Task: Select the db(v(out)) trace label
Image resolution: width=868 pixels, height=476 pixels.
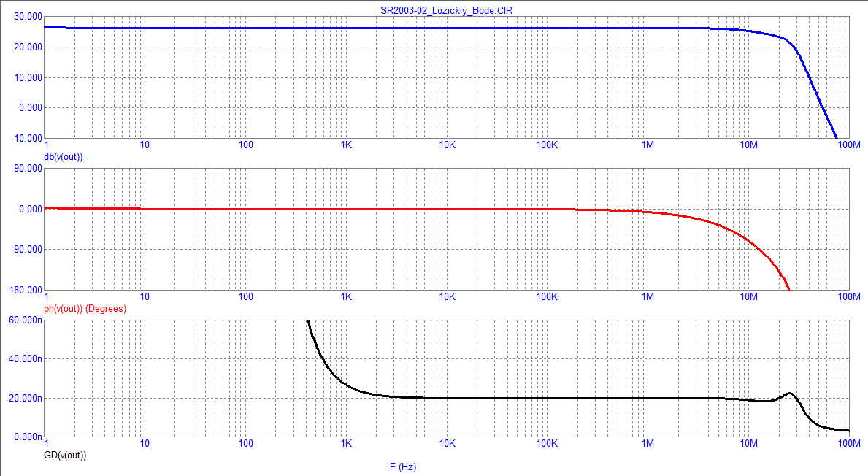Action: tap(63, 157)
